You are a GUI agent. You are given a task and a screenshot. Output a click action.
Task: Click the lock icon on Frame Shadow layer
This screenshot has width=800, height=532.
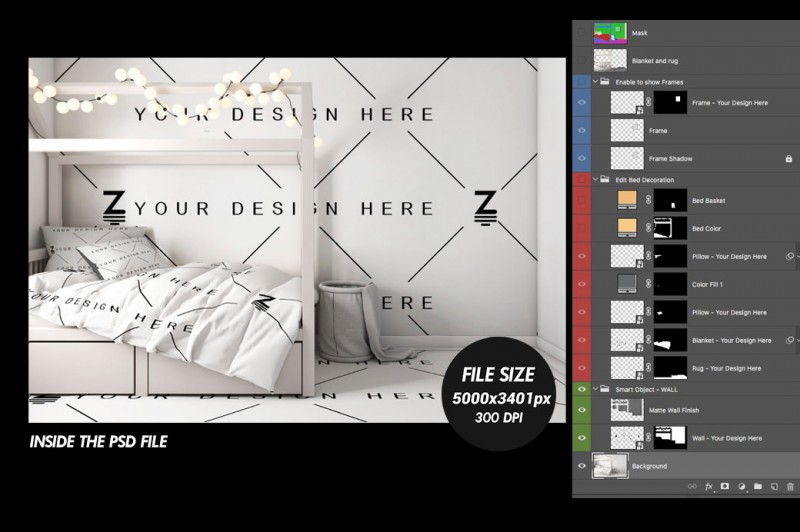[789, 158]
